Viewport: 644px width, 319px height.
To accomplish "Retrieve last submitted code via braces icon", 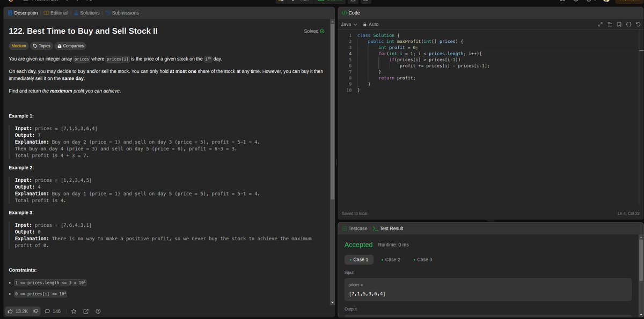I will pos(628,24).
